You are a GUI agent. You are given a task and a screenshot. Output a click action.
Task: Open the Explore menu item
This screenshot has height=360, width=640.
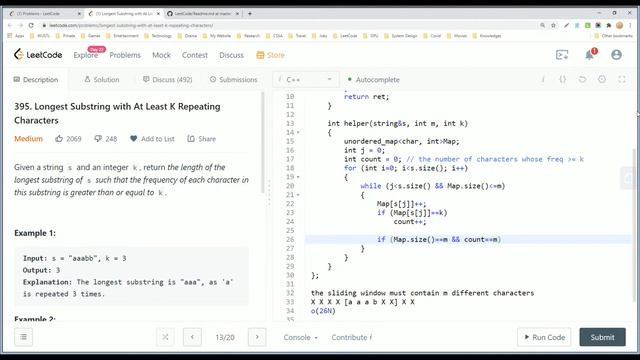(x=86, y=55)
